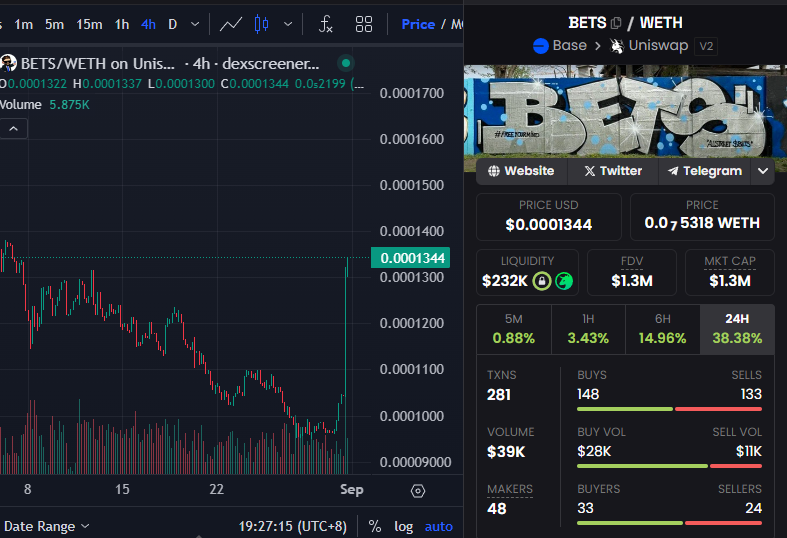Select the 6H stats tab

click(663, 329)
